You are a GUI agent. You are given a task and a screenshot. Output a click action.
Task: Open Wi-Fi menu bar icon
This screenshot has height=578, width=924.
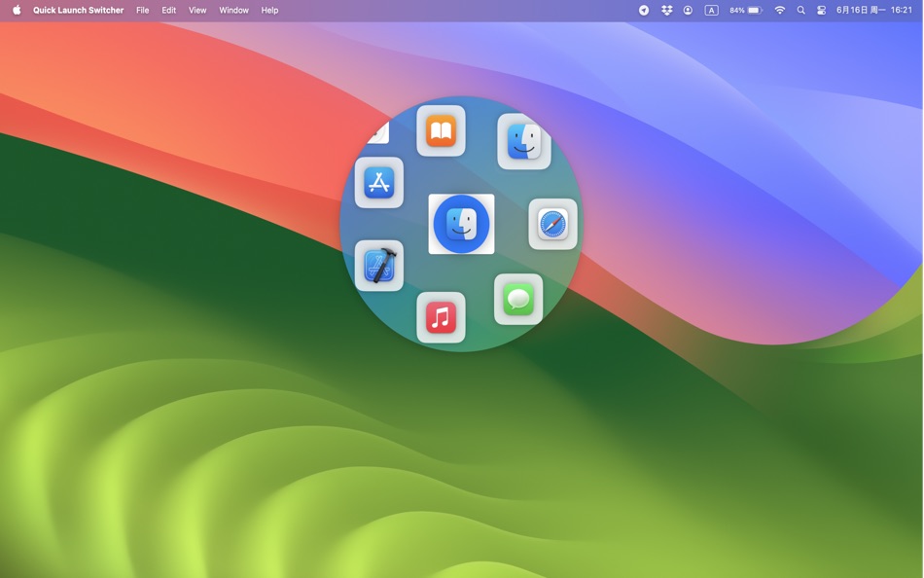click(780, 10)
